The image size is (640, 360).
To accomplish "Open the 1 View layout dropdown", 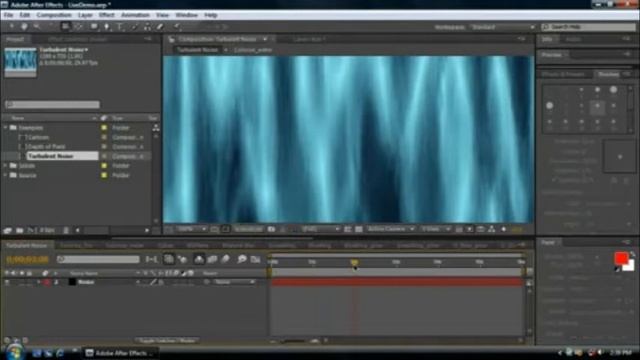I will [x=436, y=229].
